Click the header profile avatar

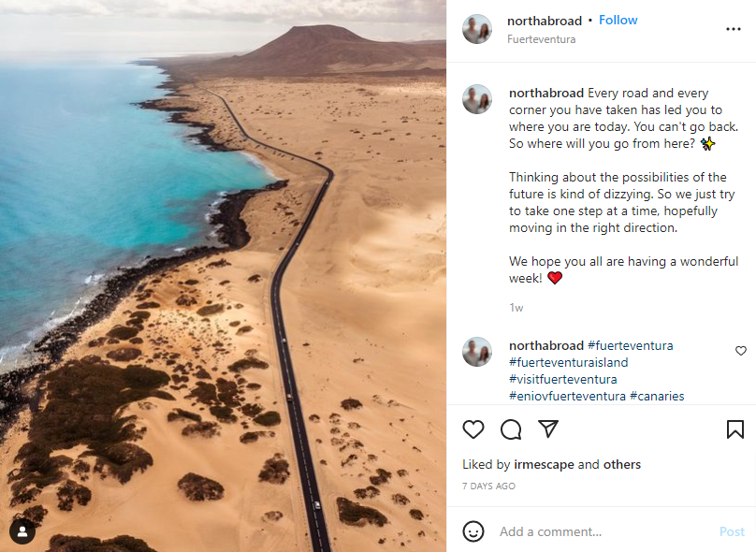pyautogui.click(x=477, y=29)
